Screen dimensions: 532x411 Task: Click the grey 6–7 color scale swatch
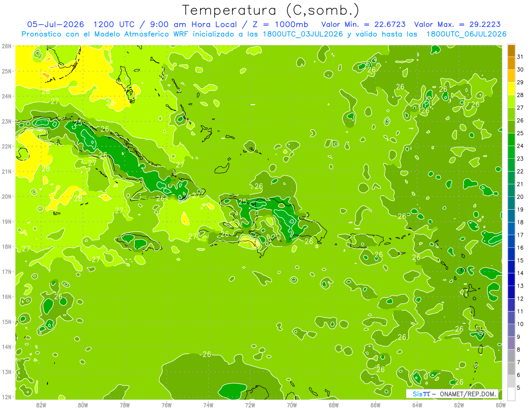[511, 368]
